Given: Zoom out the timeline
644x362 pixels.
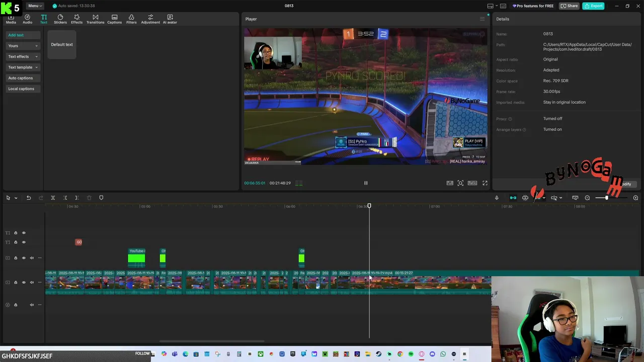Looking at the screenshot, I should point(587,198).
